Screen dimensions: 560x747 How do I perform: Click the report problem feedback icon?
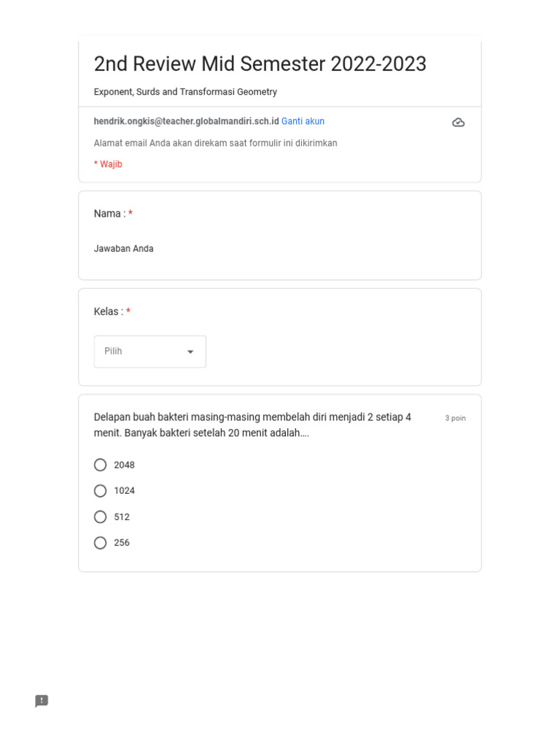(42, 701)
